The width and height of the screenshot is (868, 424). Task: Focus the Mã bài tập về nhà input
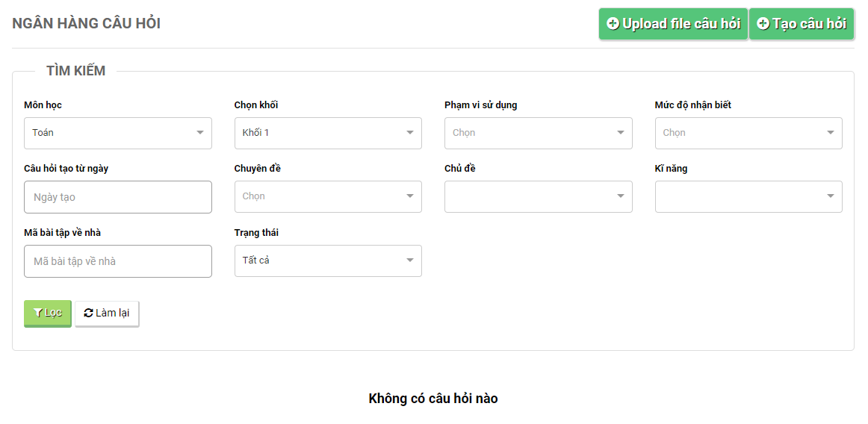[117, 261]
